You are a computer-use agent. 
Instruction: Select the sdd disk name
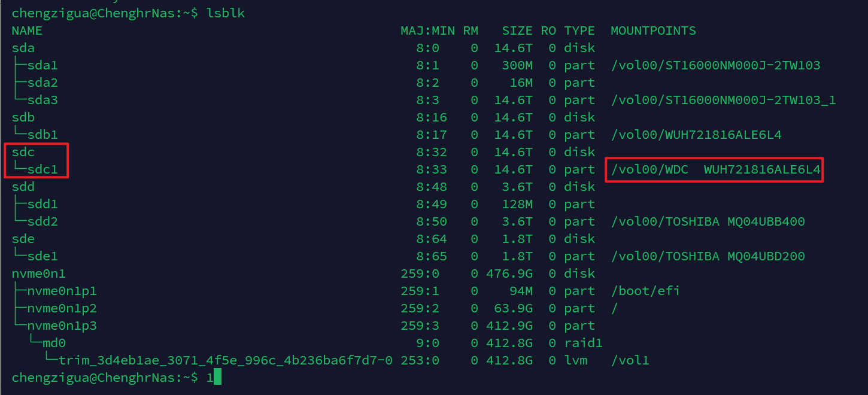coord(23,187)
